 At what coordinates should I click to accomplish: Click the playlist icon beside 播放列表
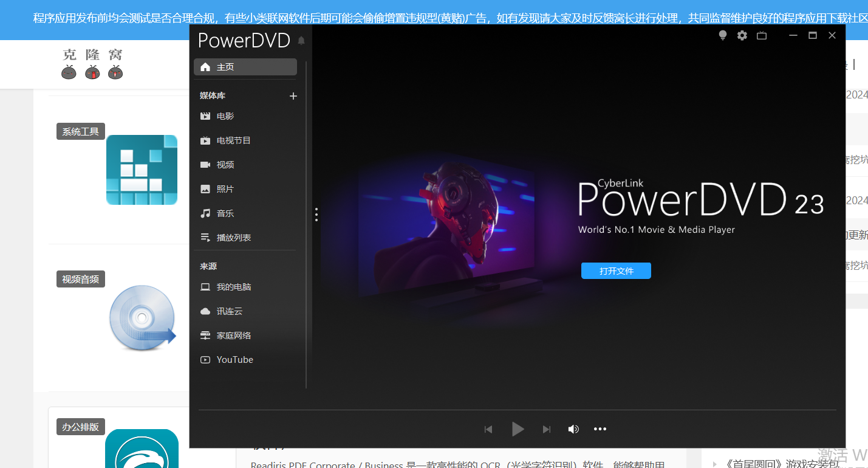click(205, 238)
